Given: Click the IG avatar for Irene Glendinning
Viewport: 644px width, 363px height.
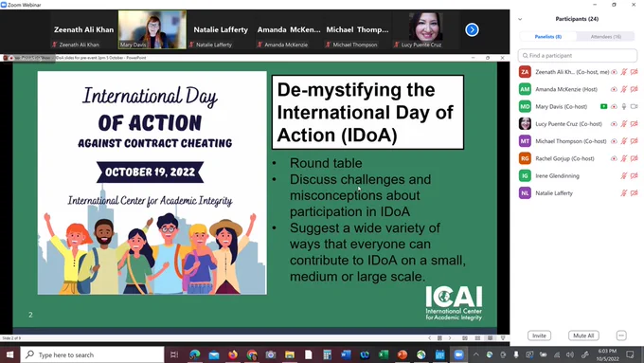Looking at the screenshot, I should [x=525, y=175].
